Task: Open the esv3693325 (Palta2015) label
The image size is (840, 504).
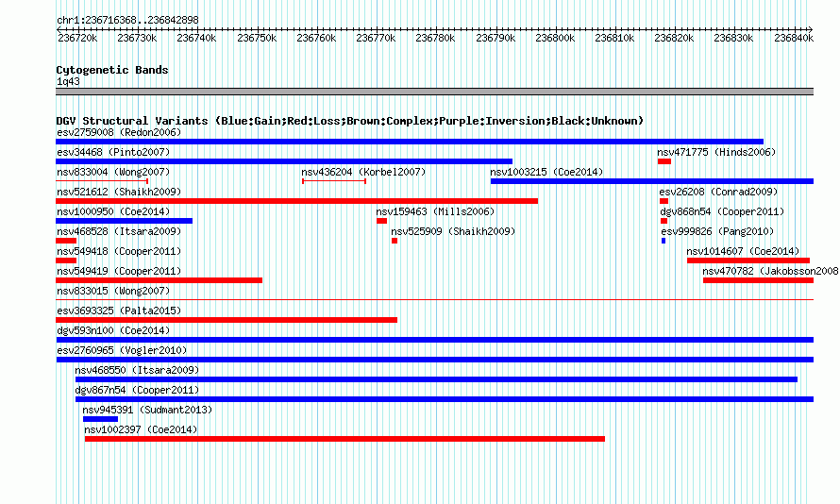Action: (119, 311)
